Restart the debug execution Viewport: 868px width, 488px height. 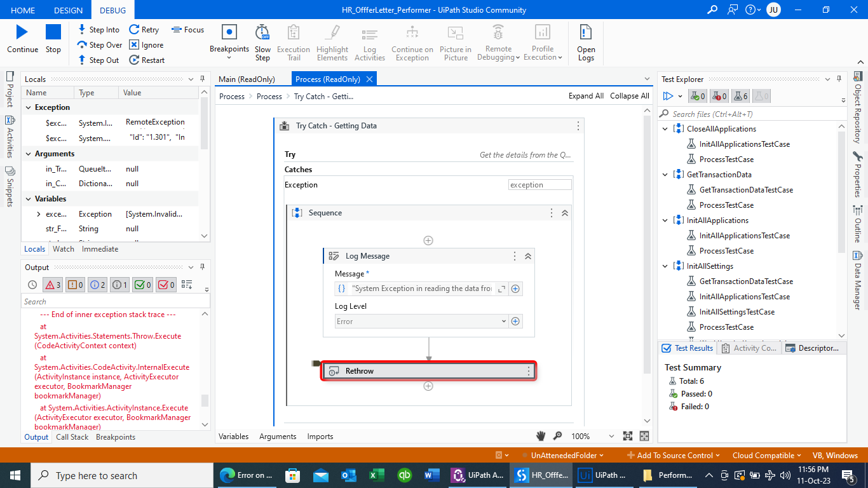[147, 60]
